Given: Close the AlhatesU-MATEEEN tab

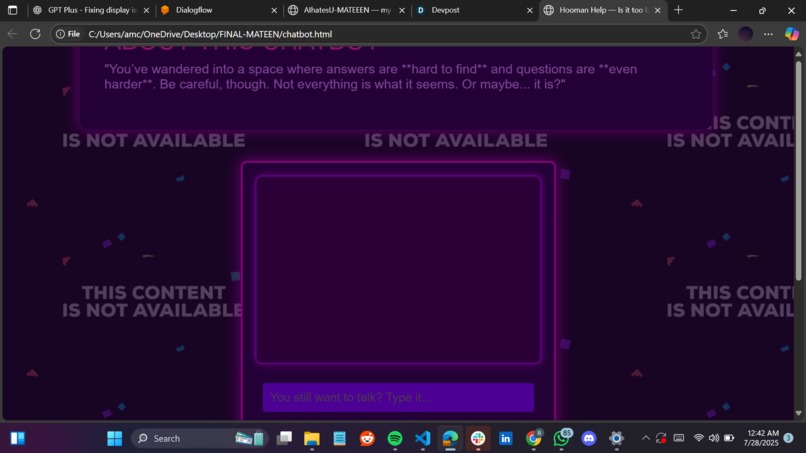Looking at the screenshot, I should tap(402, 10).
